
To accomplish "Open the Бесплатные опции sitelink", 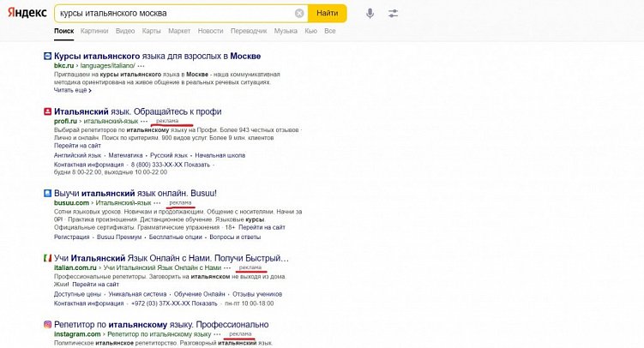I will coord(176,237).
